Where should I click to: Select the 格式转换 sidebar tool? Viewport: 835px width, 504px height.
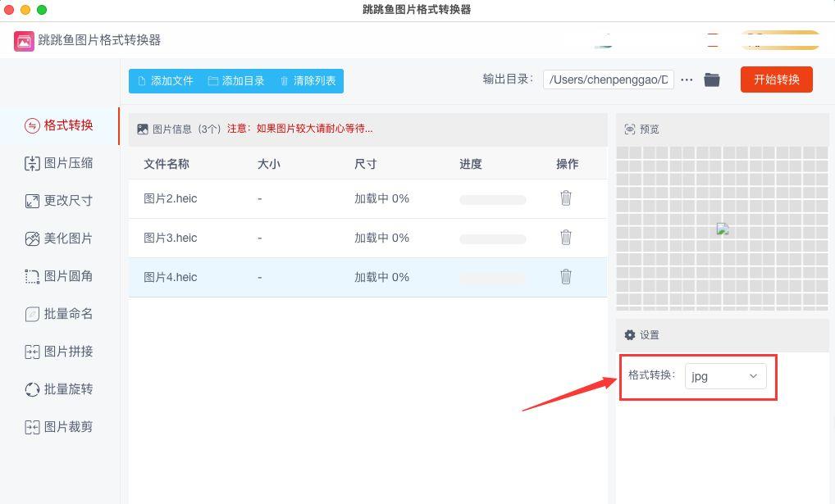58,125
